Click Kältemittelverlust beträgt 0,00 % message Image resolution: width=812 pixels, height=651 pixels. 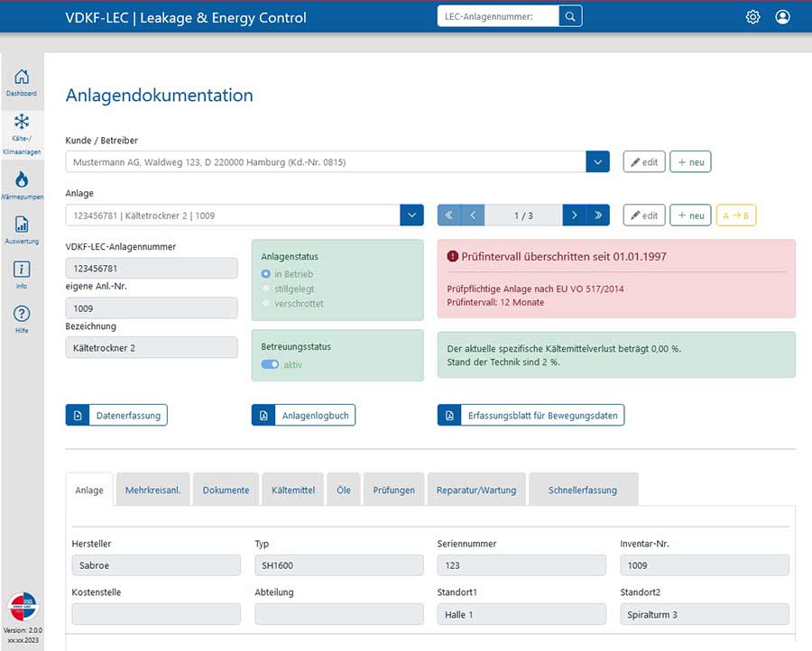(x=564, y=349)
